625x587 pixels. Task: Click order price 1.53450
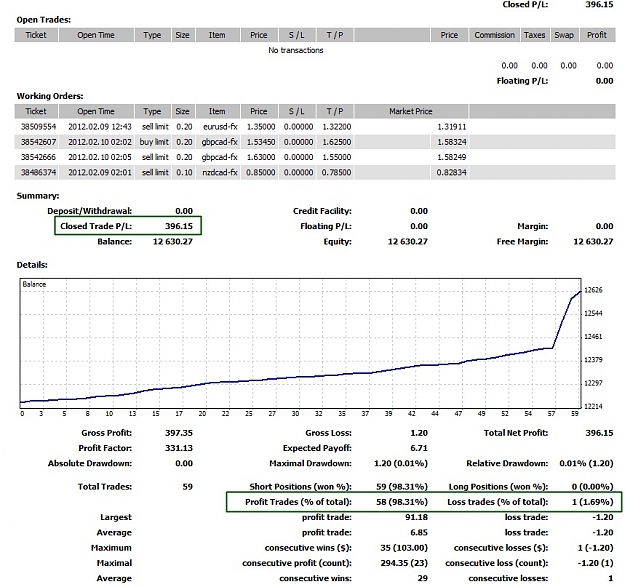click(261, 142)
